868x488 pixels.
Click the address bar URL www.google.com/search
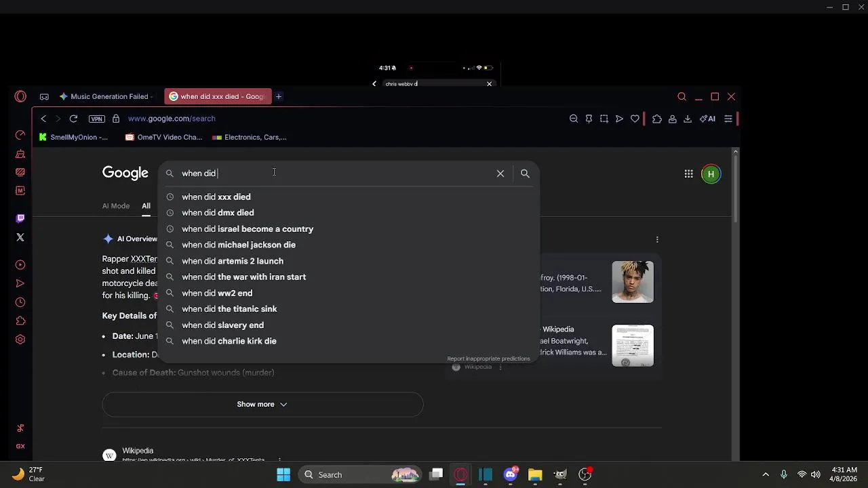coord(172,119)
